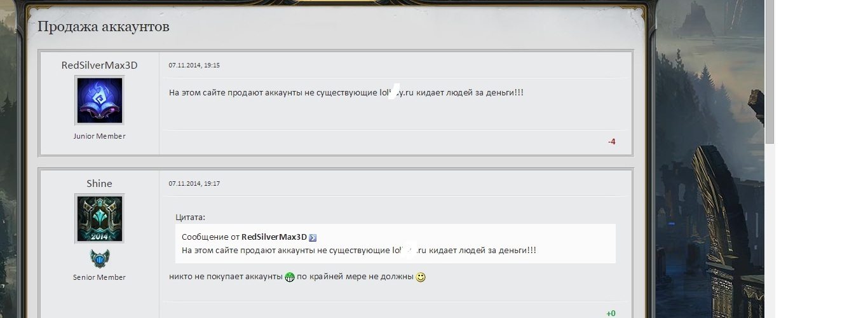This screenshot has width=868, height=318.
Task: Open Shine's user profile from the username
Action: 99,184
